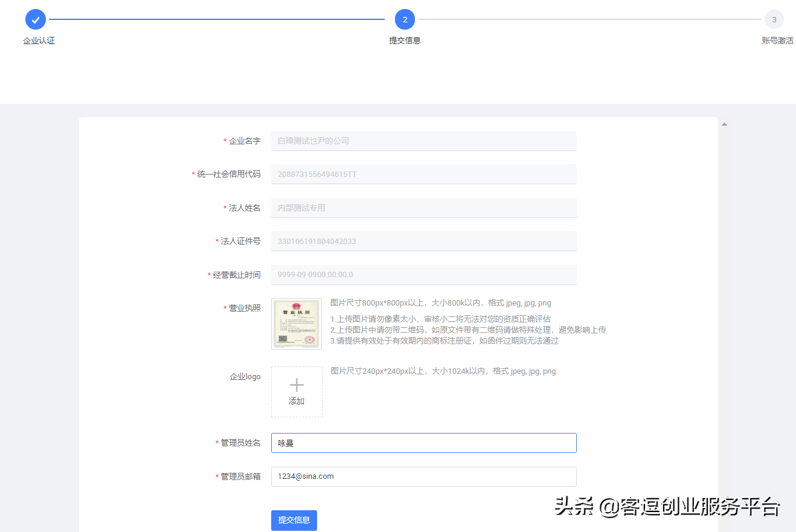Click the 企业名字 company name field

click(x=423, y=141)
